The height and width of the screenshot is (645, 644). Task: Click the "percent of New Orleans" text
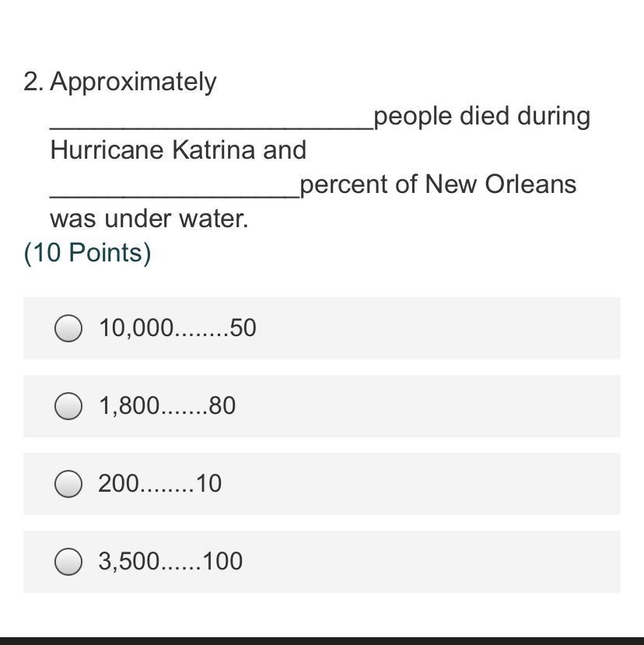point(438,184)
